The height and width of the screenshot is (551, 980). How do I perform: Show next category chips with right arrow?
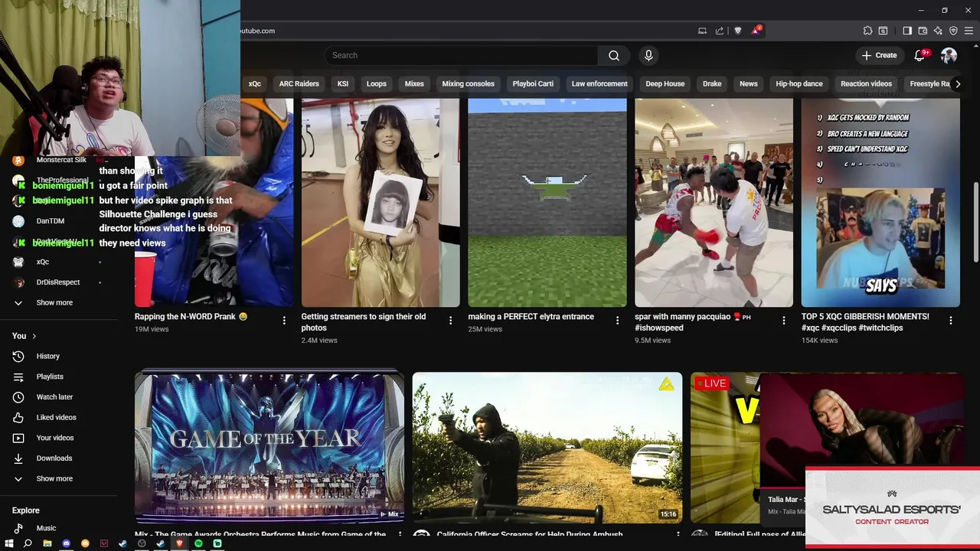click(957, 83)
